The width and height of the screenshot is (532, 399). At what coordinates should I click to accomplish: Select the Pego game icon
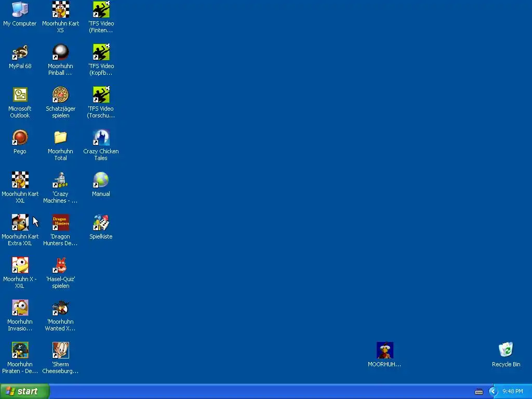point(20,137)
